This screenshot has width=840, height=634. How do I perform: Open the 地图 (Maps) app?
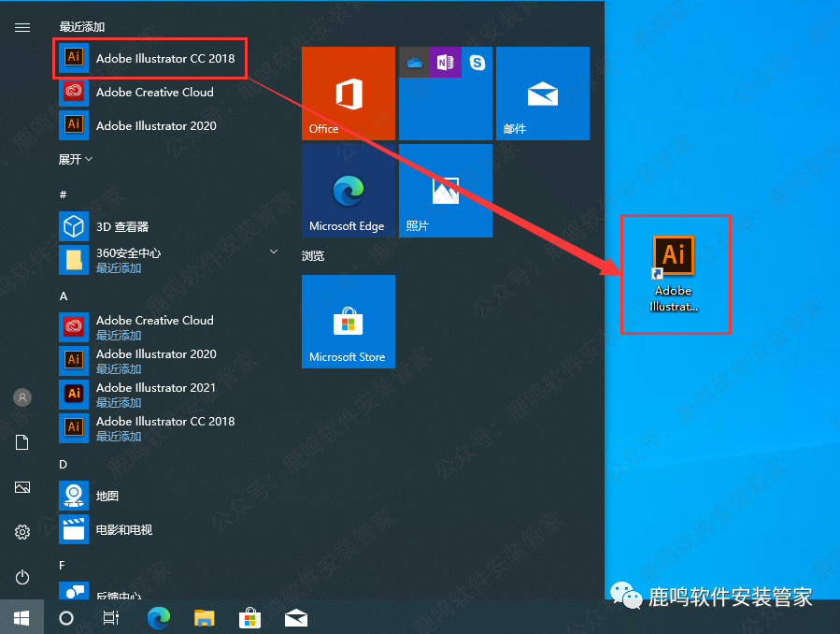(x=107, y=496)
